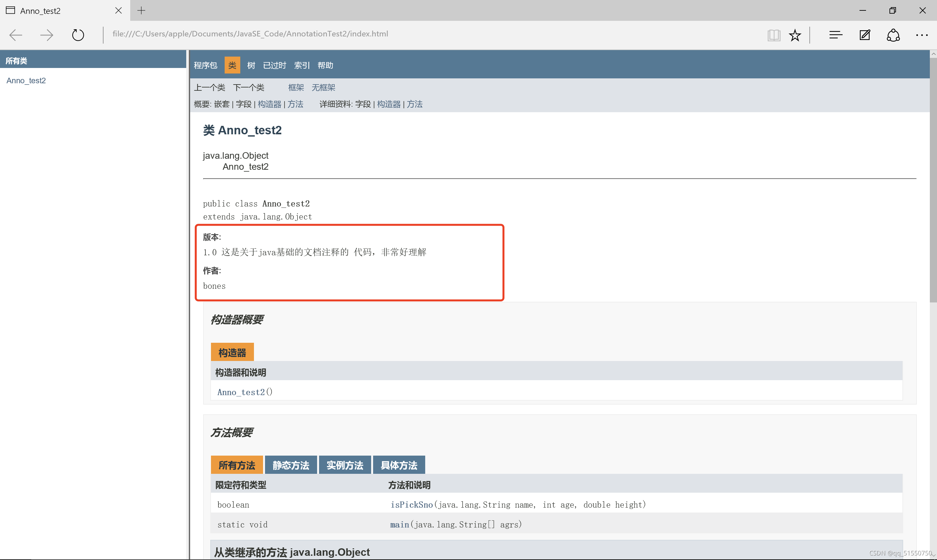Refresh the page with reload icon
937x560 pixels.
click(78, 35)
